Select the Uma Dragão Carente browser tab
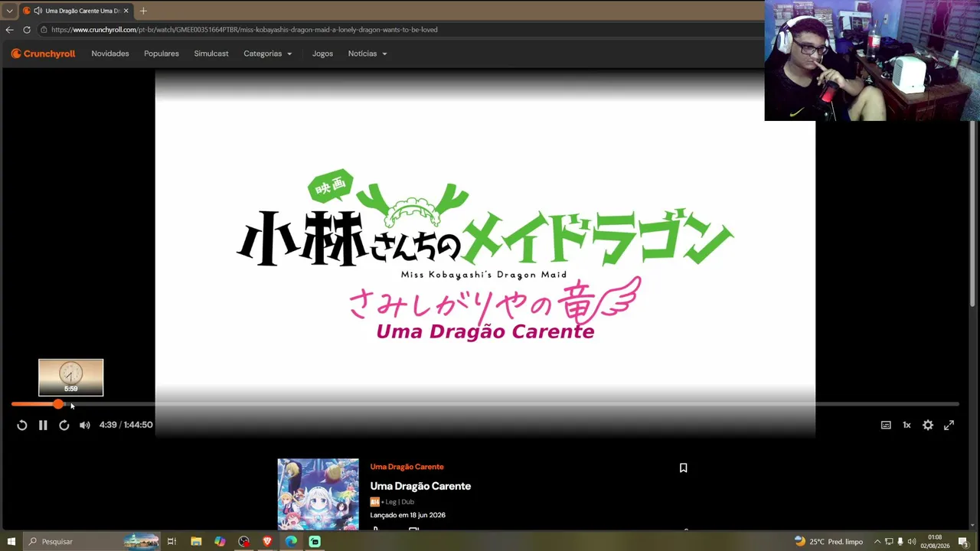 point(75,11)
